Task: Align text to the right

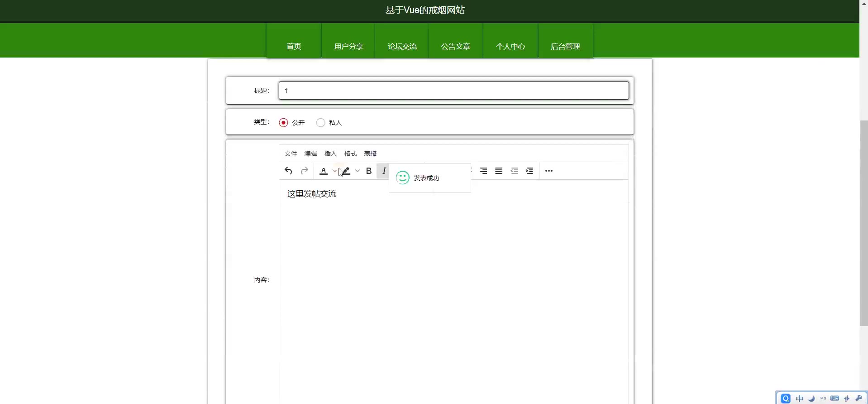Action: (x=483, y=171)
